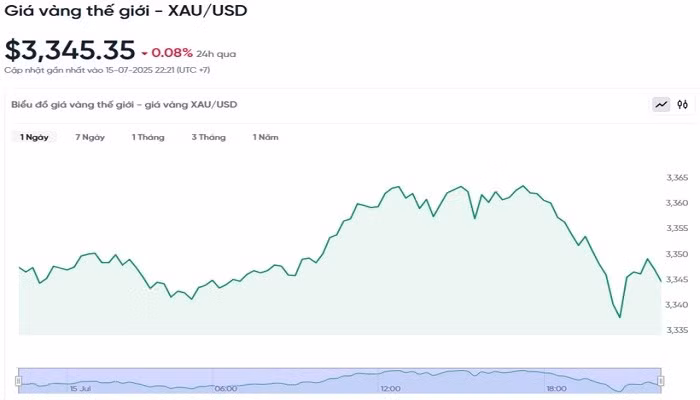Click the left handle of range navigator
Viewport: 700px width, 400px height.
click(18, 381)
